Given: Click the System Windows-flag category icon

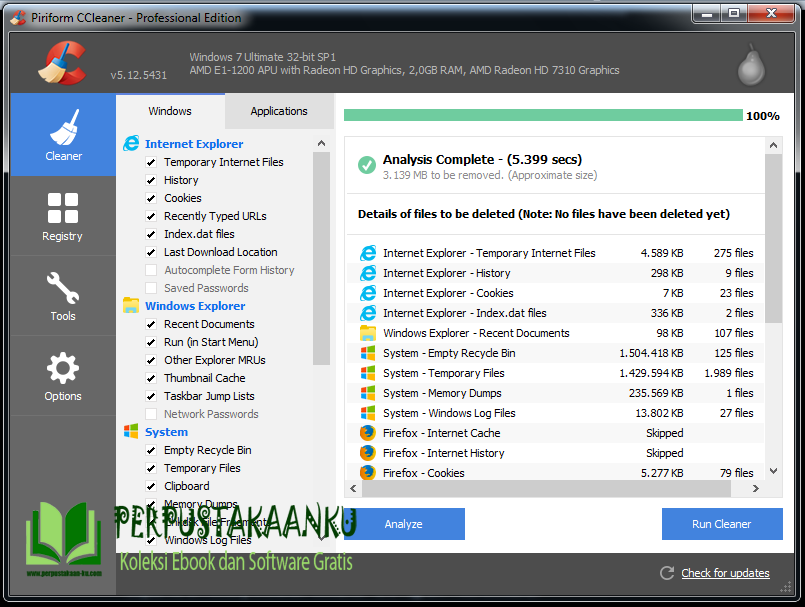Looking at the screenshot, I should pos(131,431).
